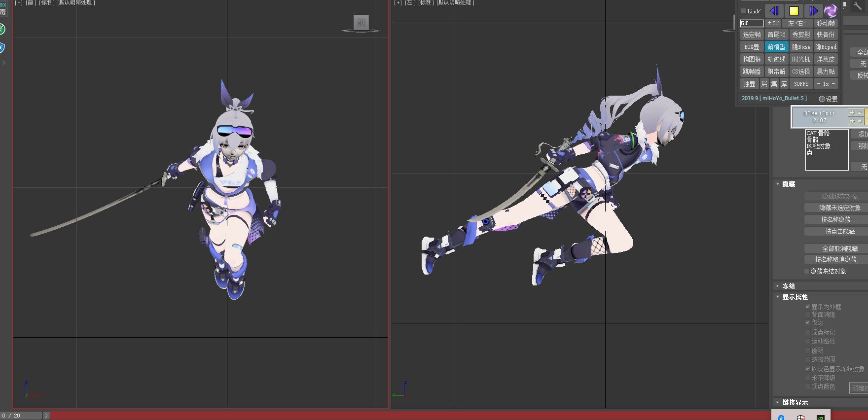
Task: Toggle the Link checkbox
Action: (744, 11)
